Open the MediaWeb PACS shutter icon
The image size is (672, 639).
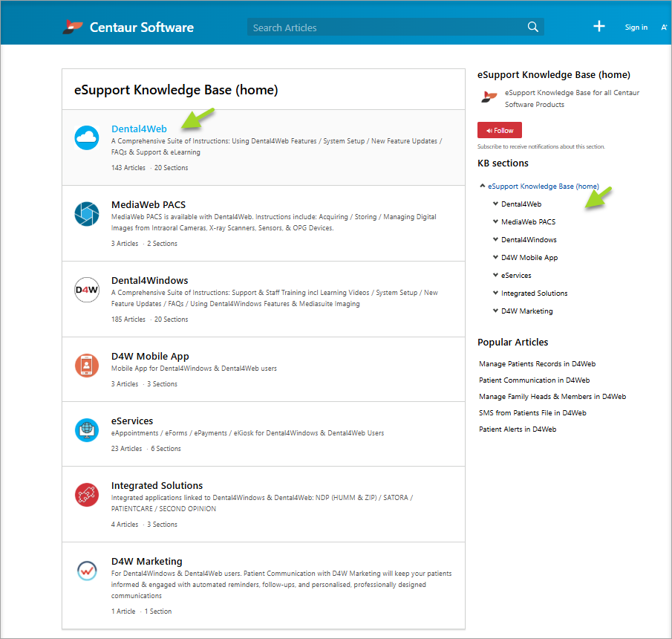click(87, 213)
